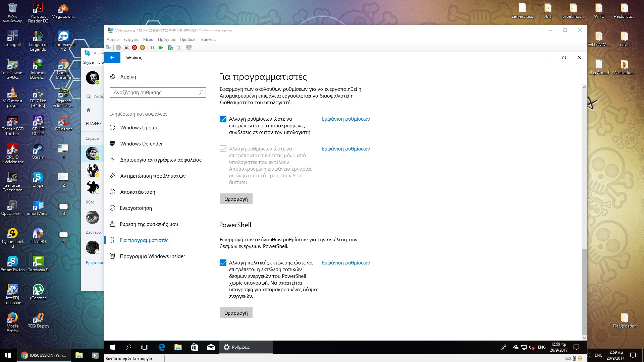Click the magnifier in Settings search box
The height and width of the screenshot is (362, 644).
click(x=201, y=93)
